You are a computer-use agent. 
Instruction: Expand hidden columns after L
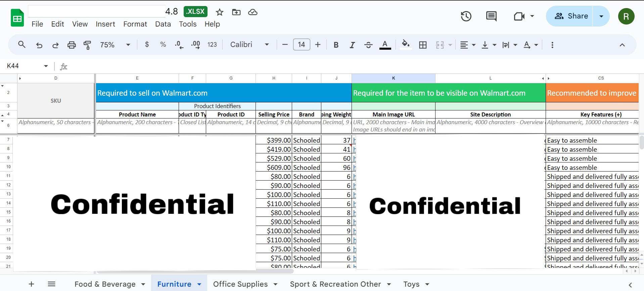point(543,79)
